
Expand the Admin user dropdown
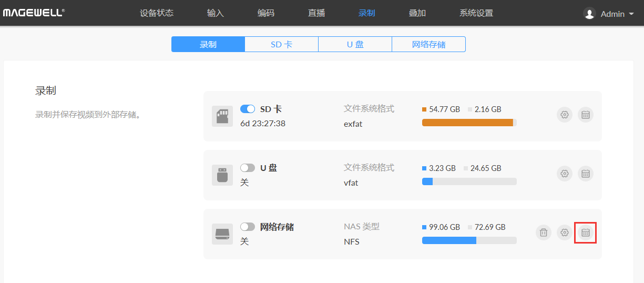click(x=610, y=14)
